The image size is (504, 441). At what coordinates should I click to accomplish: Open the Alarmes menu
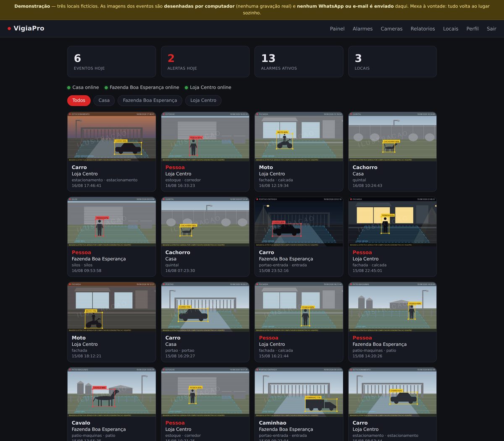[x=362, y=29]
